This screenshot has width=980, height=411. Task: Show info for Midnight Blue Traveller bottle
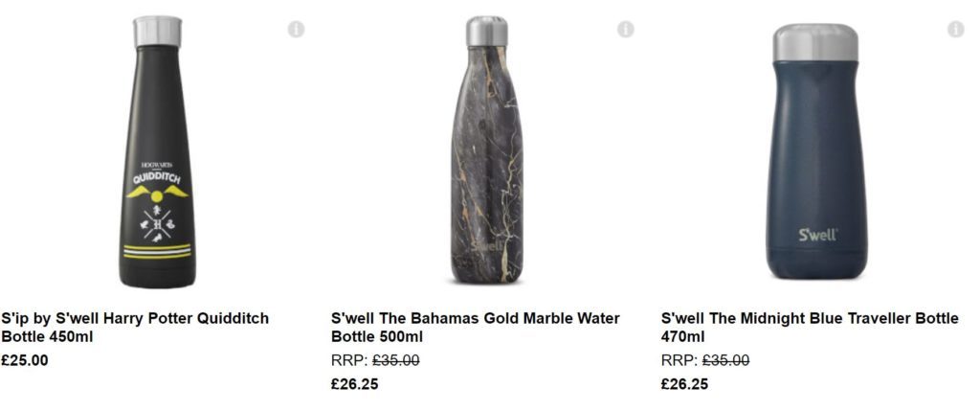tap(955, 30)
